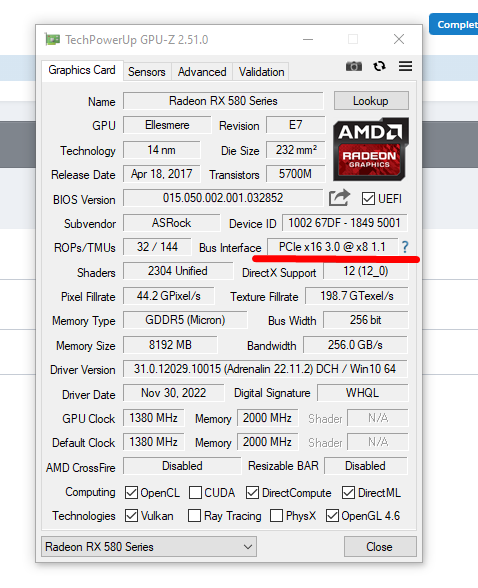478x588 pixels.
Task: Click the BIOS Version text field
Action: [223, 198]
